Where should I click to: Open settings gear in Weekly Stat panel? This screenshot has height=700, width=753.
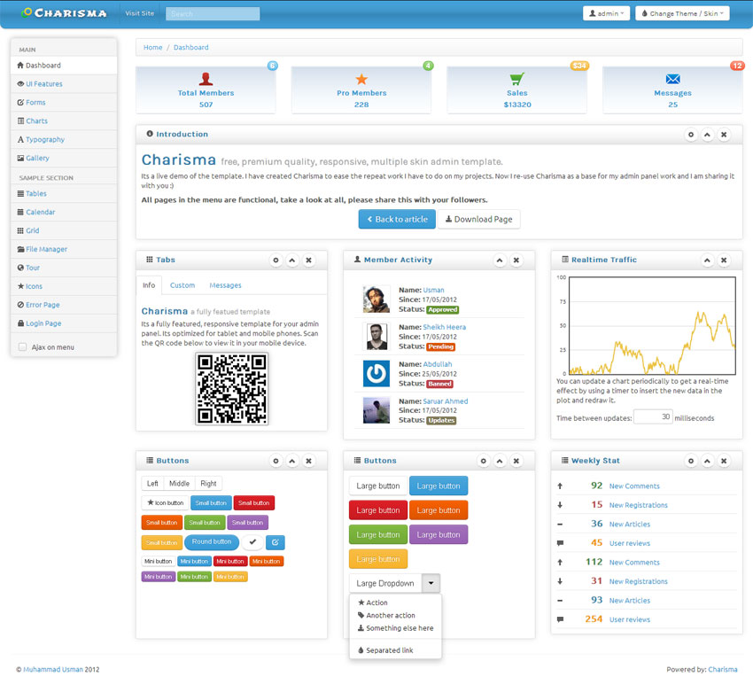(x=691, y=462)
